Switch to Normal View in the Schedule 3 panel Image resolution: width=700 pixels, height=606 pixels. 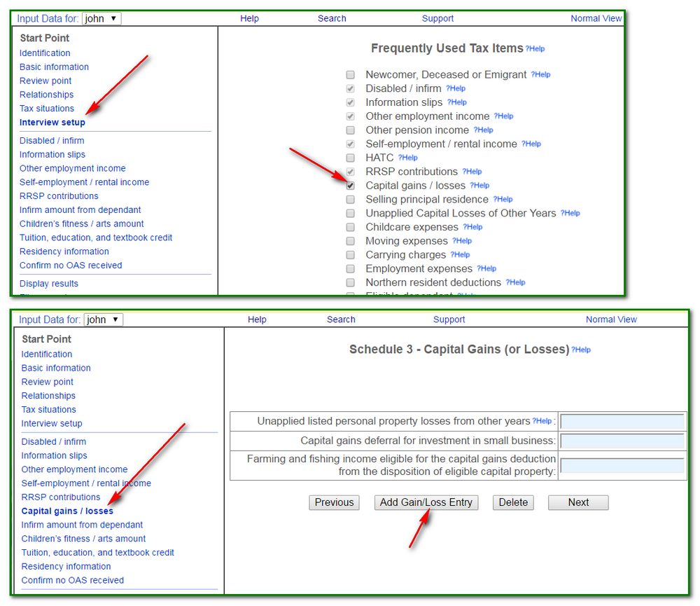[611, 319]
